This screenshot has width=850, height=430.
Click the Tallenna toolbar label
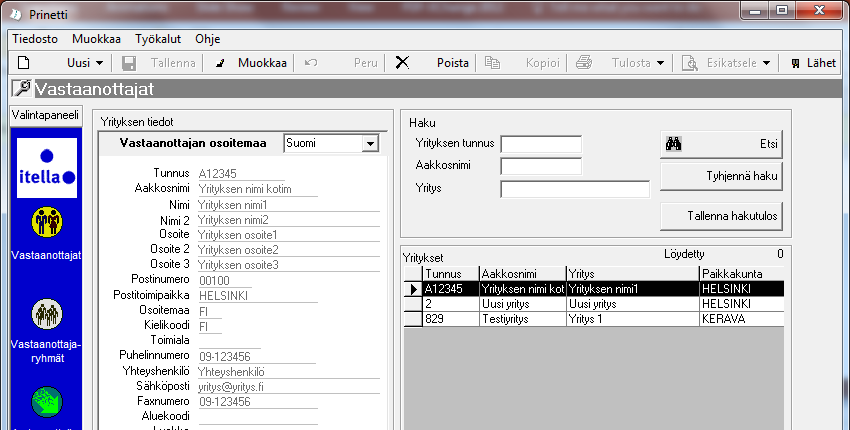tap(173, 63)
